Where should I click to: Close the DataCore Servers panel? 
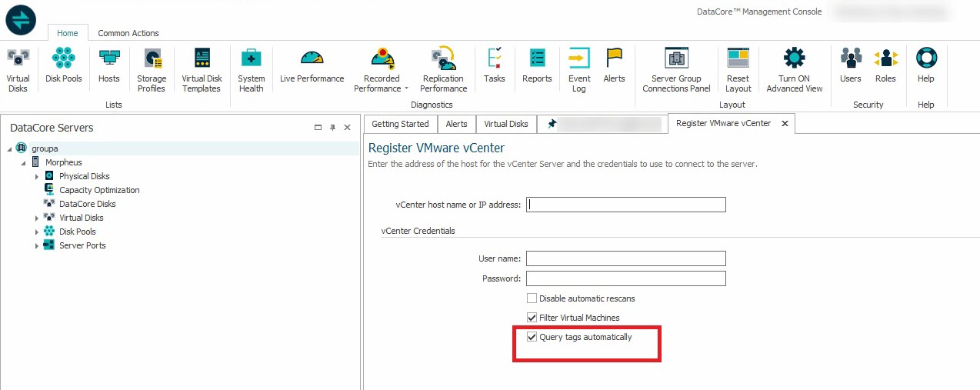click(x=348, y=128)
